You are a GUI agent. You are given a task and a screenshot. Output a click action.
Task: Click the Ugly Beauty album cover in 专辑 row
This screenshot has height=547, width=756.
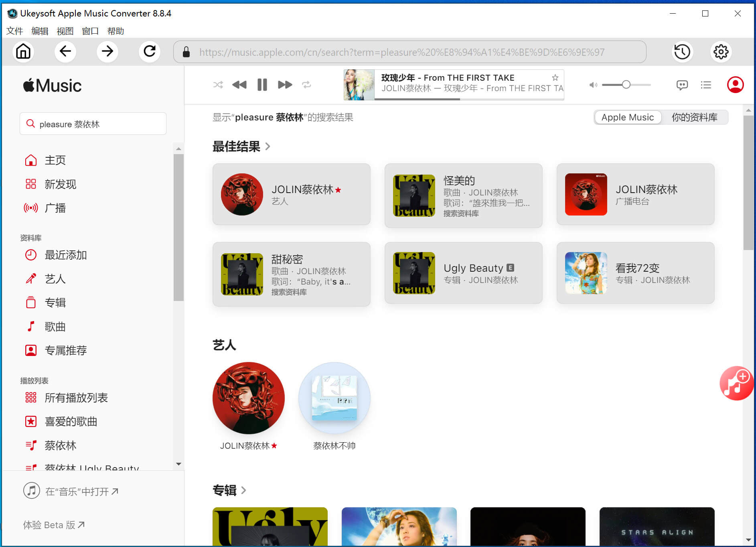(x=270, y=527)
